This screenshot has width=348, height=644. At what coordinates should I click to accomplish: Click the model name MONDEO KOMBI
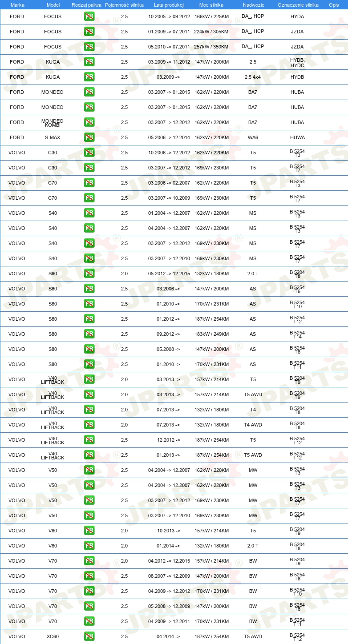[x=53, y=122]
